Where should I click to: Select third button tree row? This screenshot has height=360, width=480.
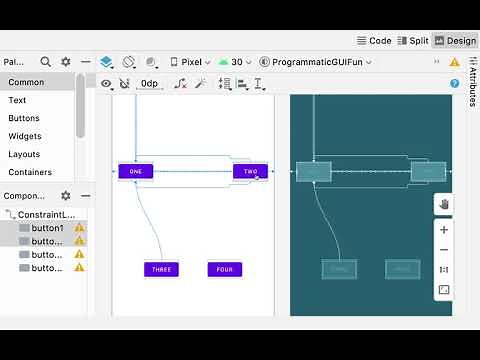coord(44,255)
